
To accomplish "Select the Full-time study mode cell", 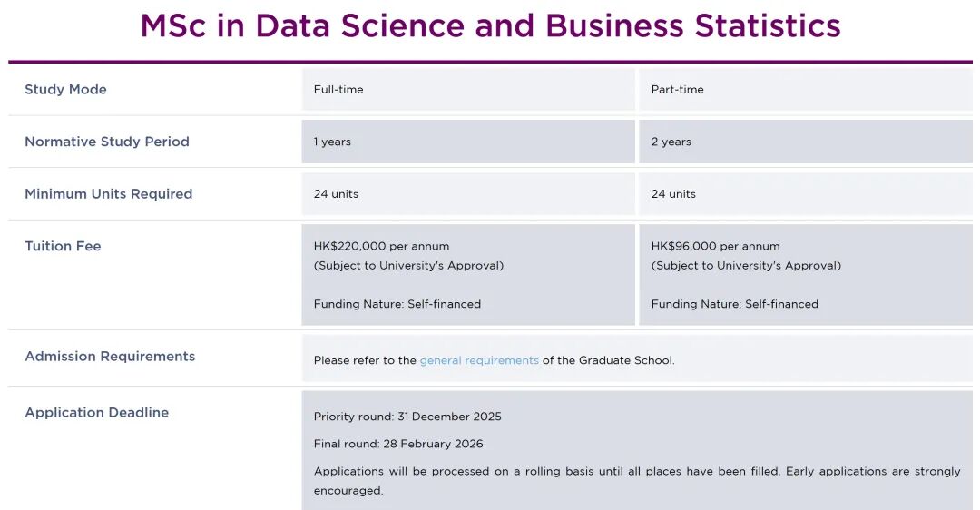I will tap(338, 89).
